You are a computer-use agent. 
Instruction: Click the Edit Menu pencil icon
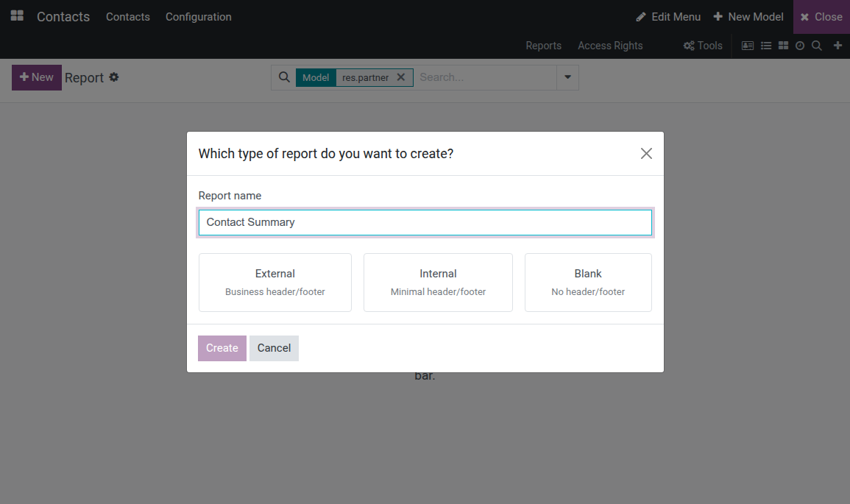point(641,17)
